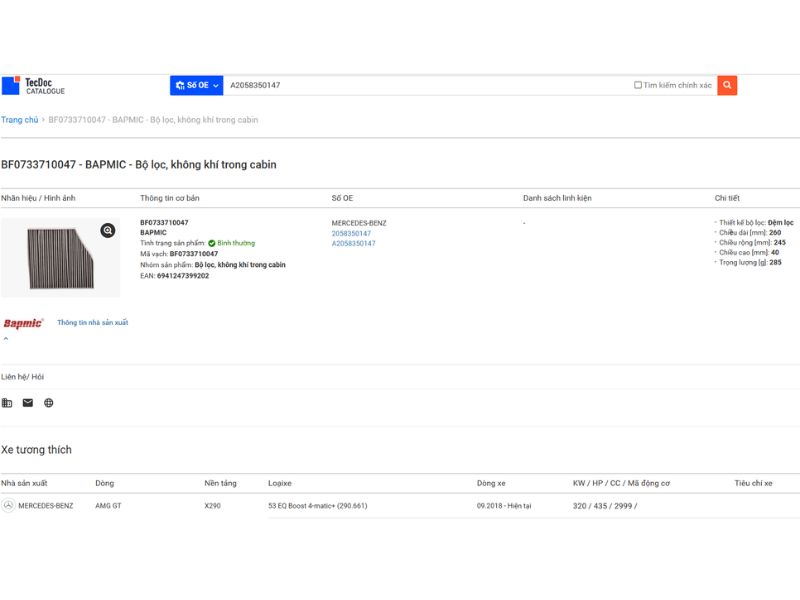The width and height of the screenshot is (800, 600).
Task: Select the X290 platform cell
Action: [212, 506]
